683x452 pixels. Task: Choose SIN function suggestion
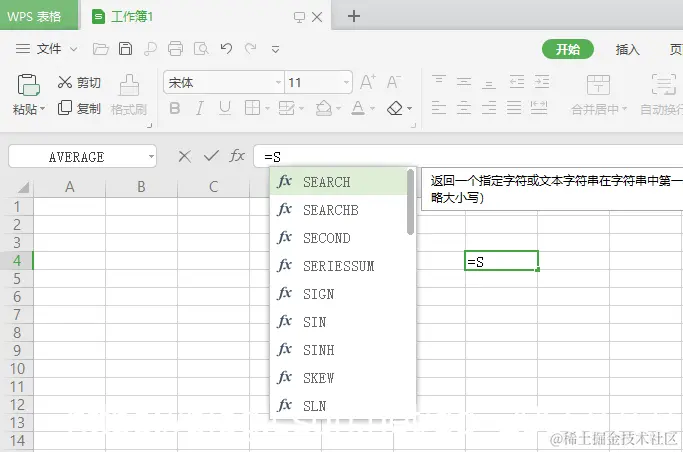[338, 322]
